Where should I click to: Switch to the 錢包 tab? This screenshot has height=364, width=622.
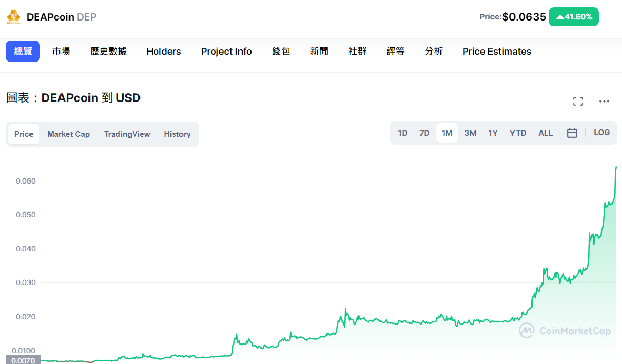(281, 51)
